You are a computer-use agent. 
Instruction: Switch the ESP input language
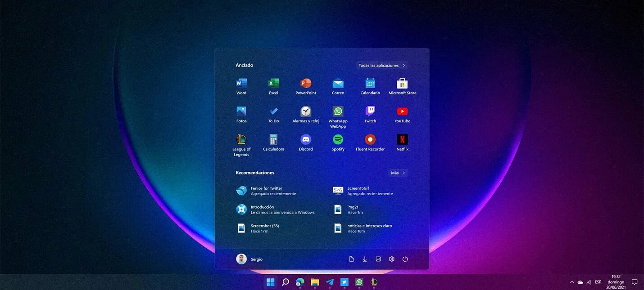coord(598,282)
